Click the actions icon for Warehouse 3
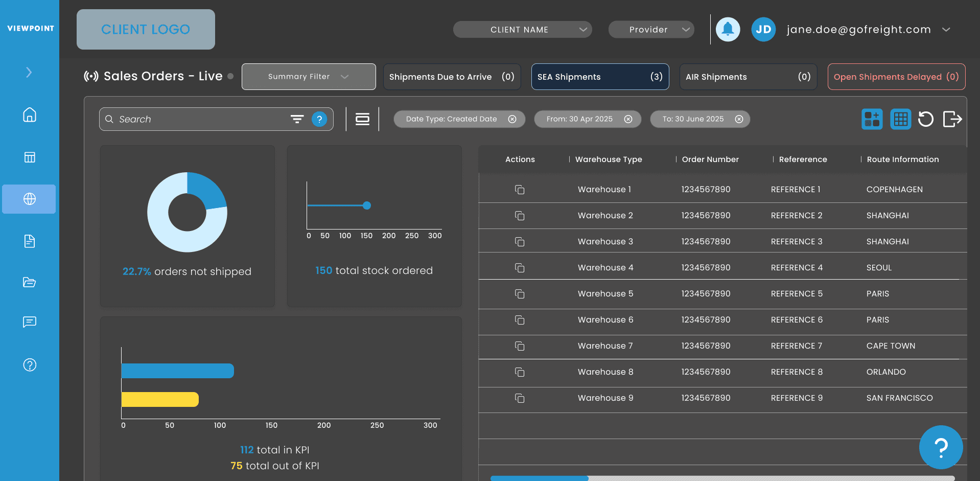 520,242
